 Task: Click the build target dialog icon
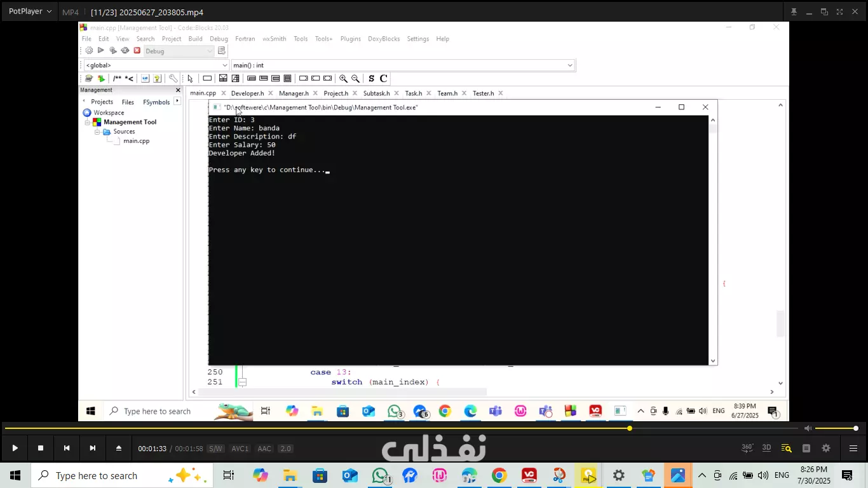point(222,51)
